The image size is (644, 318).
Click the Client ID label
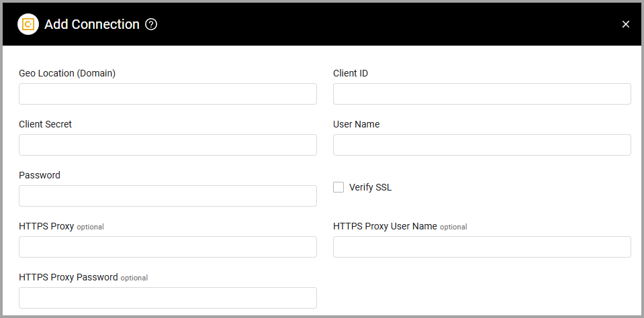[351, 73]
